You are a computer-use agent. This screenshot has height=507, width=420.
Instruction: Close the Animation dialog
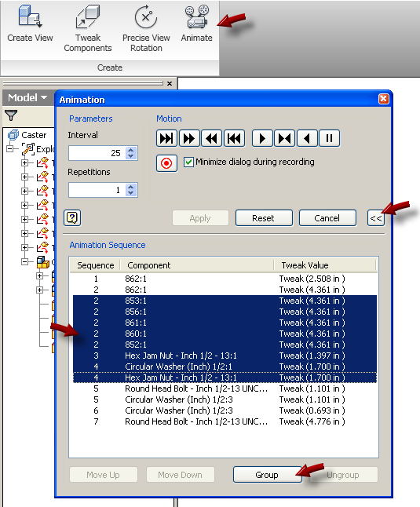[383, 99]
